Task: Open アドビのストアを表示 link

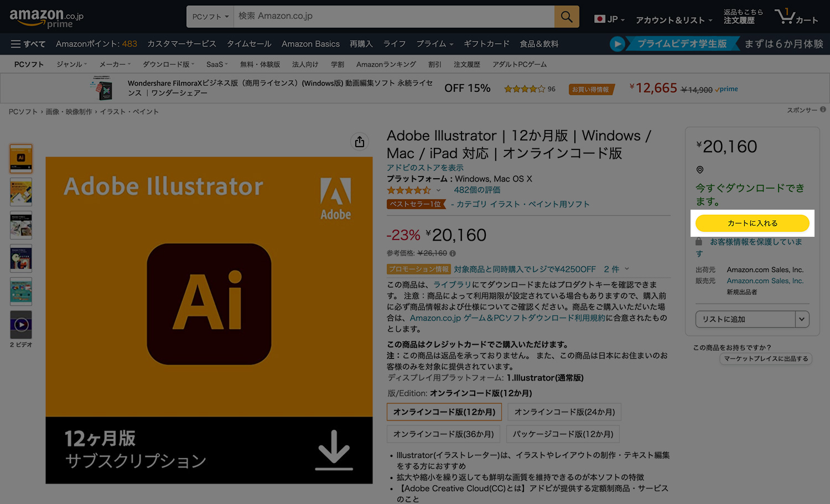Action: pos(425,168)
